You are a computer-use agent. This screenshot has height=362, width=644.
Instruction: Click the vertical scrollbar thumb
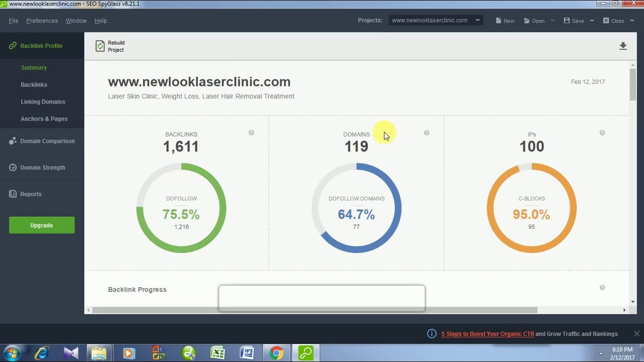pyautogui.click(x=632, y=84)
